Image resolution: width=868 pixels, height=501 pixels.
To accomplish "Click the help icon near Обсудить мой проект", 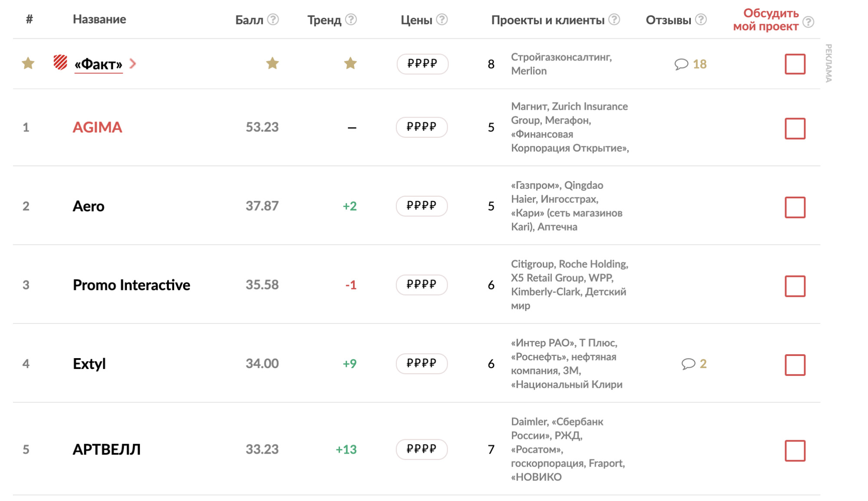I will pos(808,22).
